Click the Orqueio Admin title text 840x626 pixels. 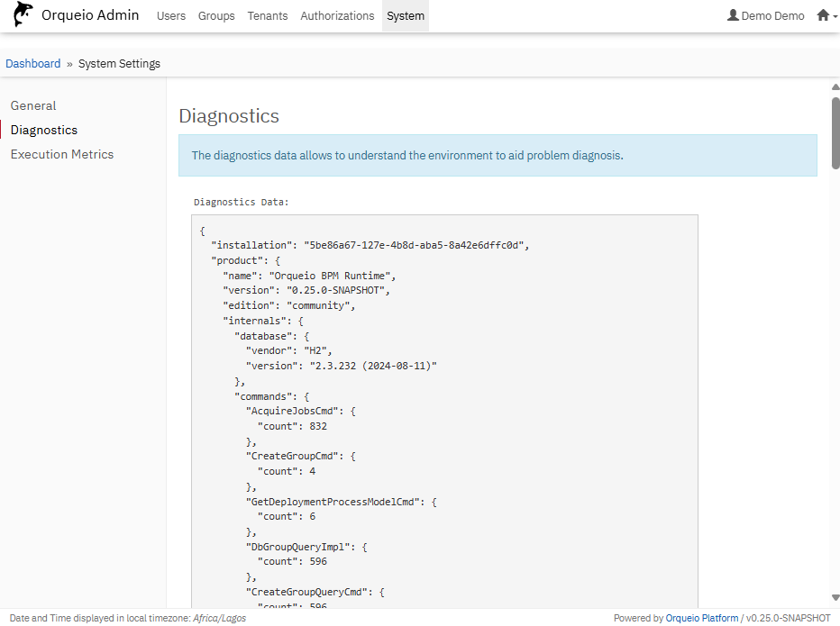[90, 15]
